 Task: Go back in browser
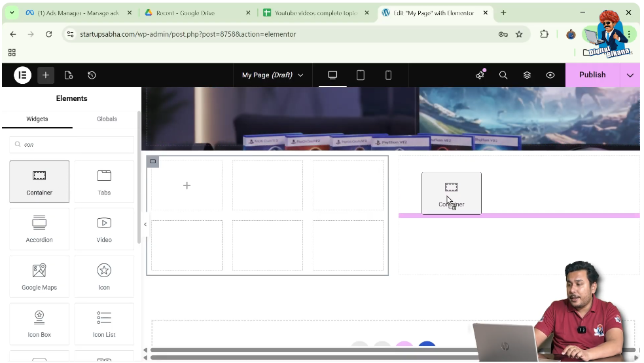pos(13,34)
